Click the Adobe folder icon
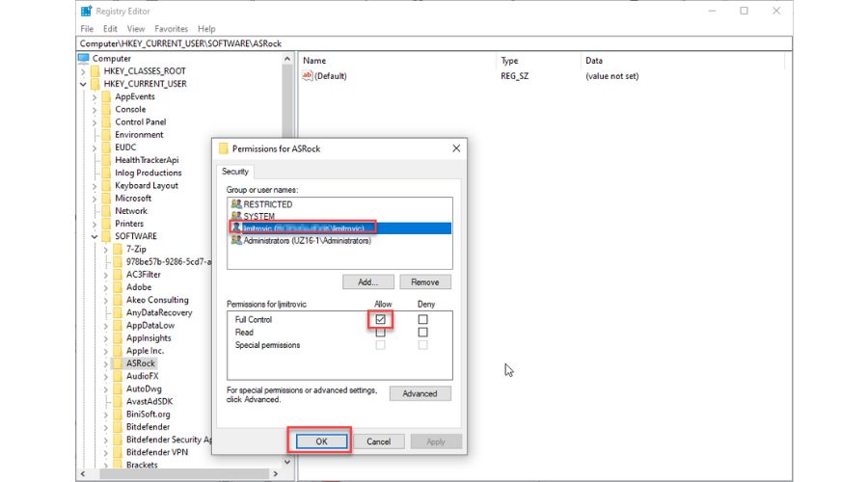868x482 pixels. pos(118,287)
